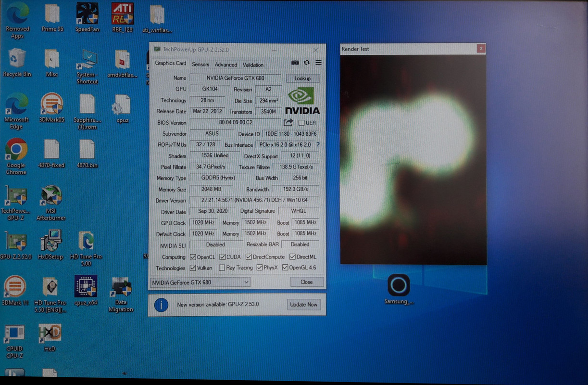Open the Recycle Bin
588x385 pixels.
[17, 63]
